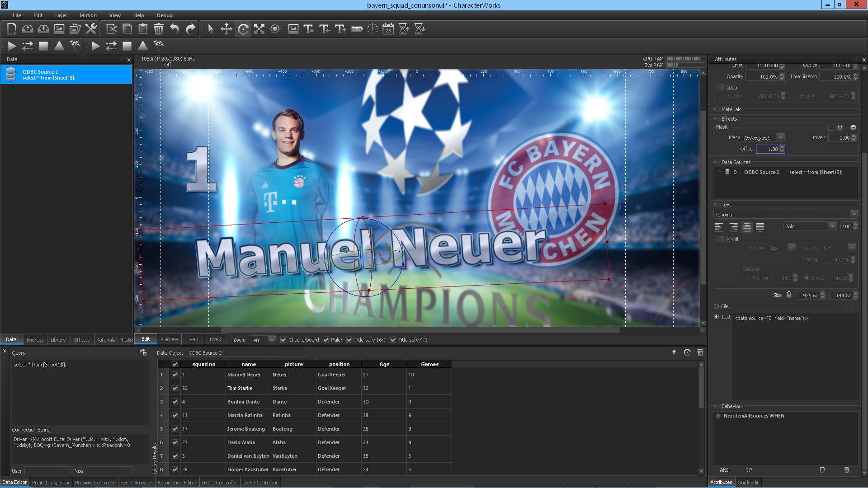The image size is (868, 488).
Task: Expand the Materials section
Action: (x=731, y=109)
